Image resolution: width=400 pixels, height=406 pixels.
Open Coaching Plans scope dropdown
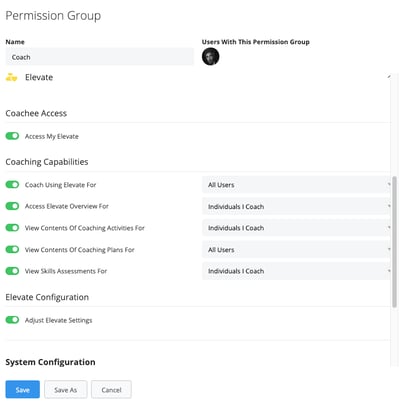coord(296,250)
